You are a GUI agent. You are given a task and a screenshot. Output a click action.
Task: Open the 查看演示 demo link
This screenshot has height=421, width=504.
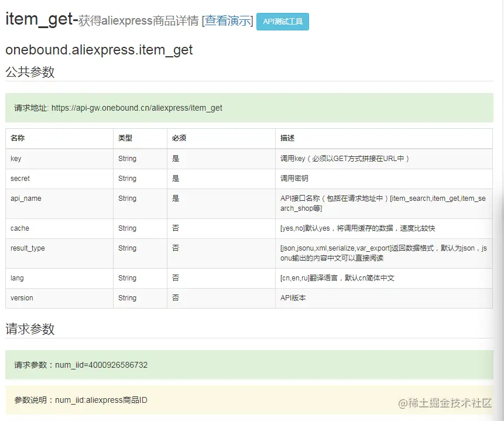pyautogui.click(x=228, y=21)
